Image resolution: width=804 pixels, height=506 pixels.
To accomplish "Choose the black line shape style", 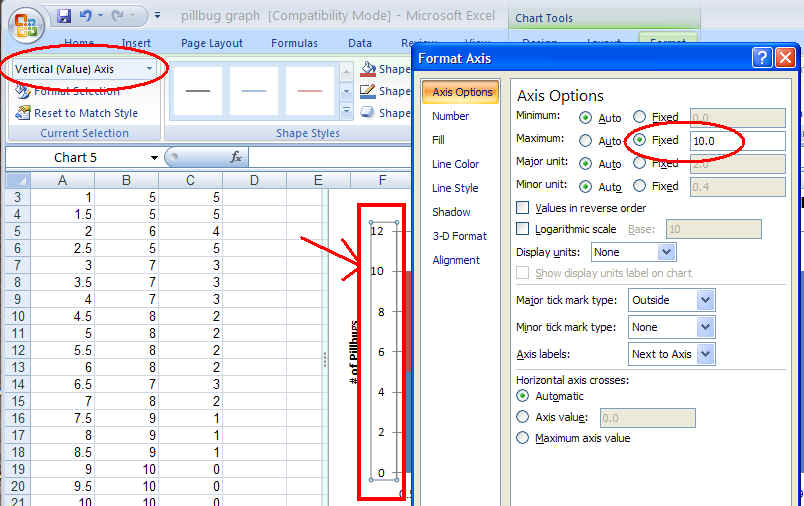I will pyautogui.click(x=198, y=91).
